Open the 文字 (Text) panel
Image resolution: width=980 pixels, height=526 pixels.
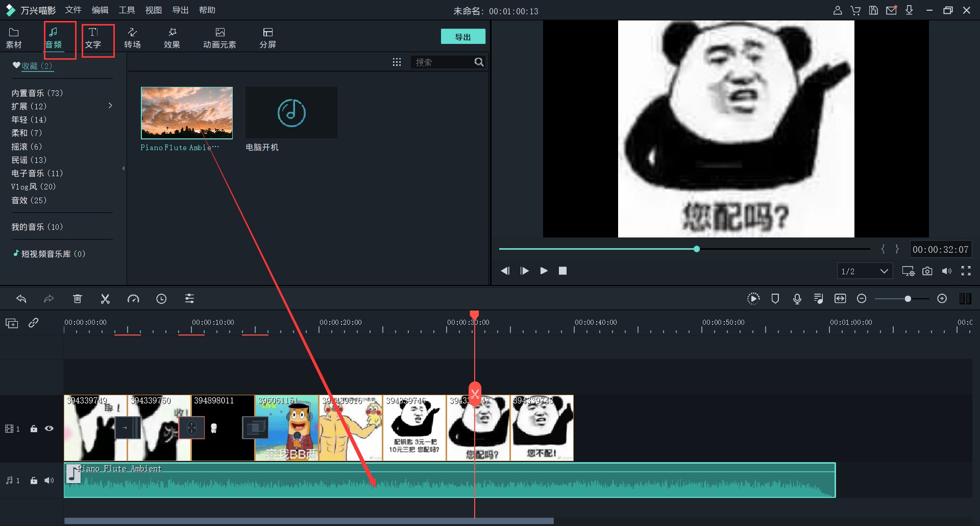pos(93,37)
